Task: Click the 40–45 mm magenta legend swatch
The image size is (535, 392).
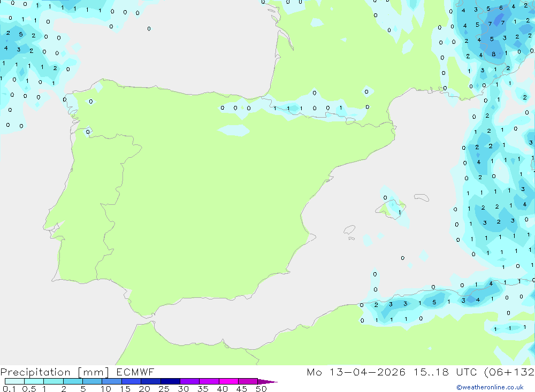Action: pyautogui.click(x=228, y=381)
